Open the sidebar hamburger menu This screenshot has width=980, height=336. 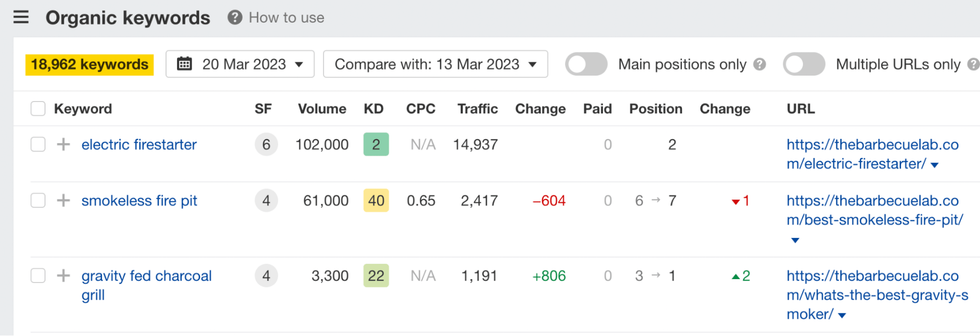[21, 17]
